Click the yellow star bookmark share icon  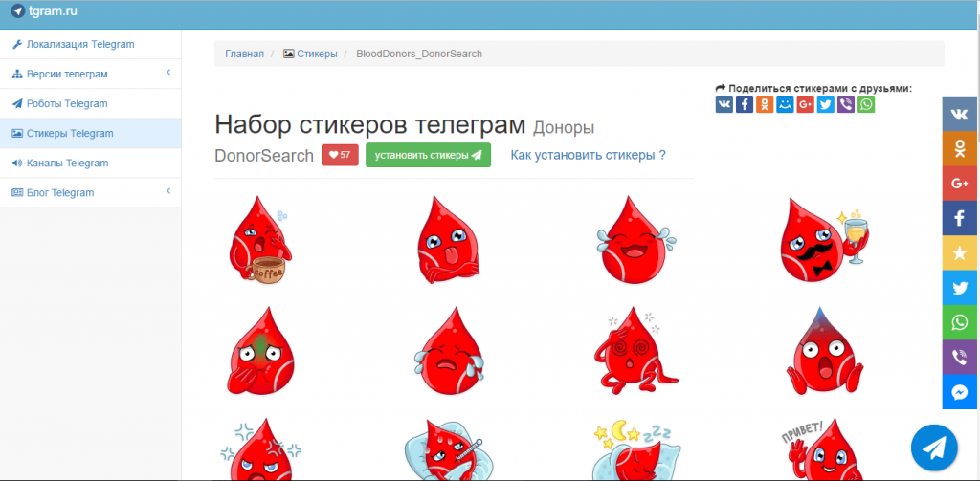960,253
